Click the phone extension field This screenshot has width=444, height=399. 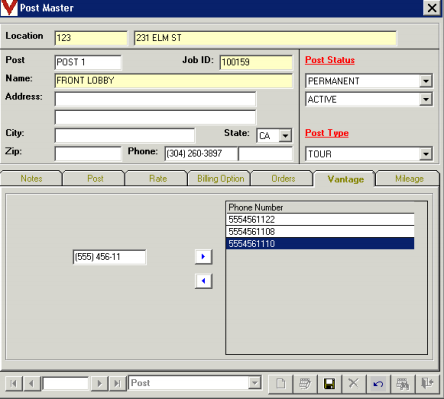[x=266, y=154]
